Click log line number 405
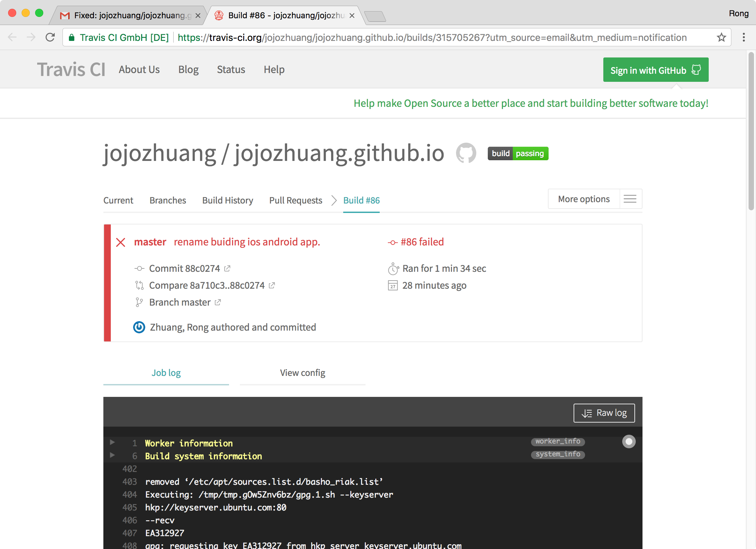 pos(130,507)
